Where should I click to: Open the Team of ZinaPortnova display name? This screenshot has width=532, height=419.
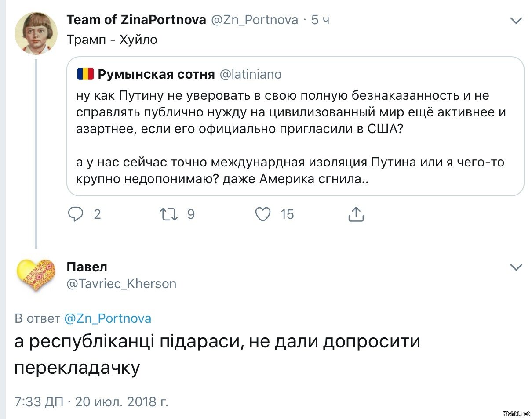136,20
